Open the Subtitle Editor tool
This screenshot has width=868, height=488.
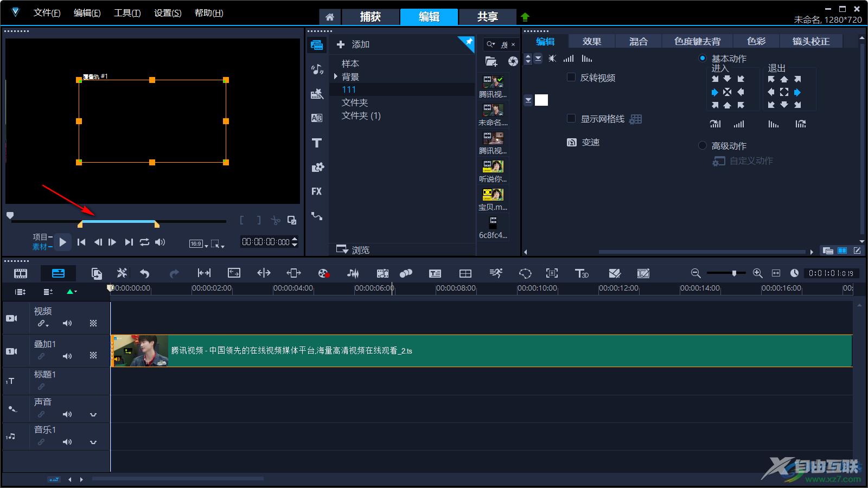pos(435,273)
